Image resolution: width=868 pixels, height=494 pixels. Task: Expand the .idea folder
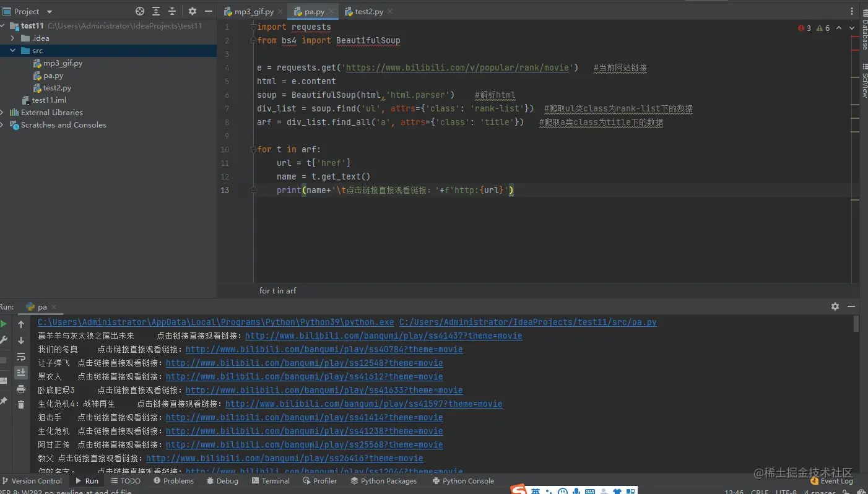click(13, 38)
